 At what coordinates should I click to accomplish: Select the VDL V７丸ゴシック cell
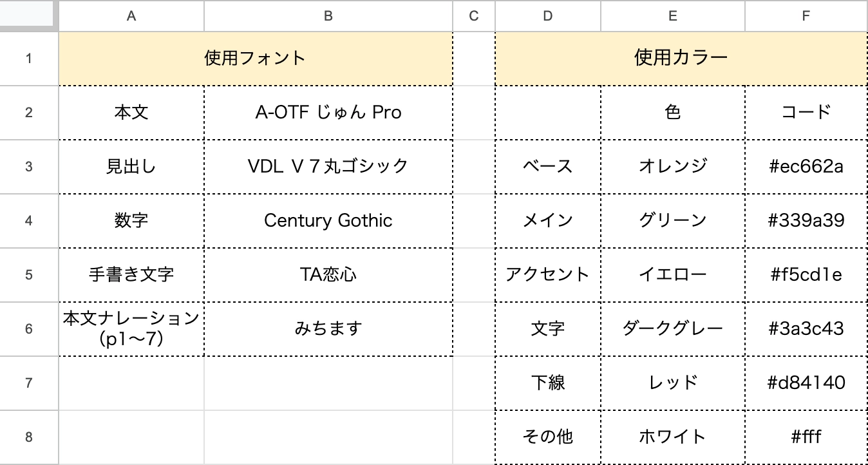click(x=328, y=167)
